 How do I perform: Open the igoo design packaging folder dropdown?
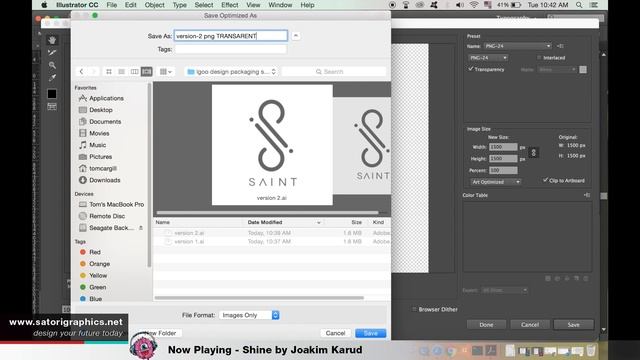tap(231, 71)
